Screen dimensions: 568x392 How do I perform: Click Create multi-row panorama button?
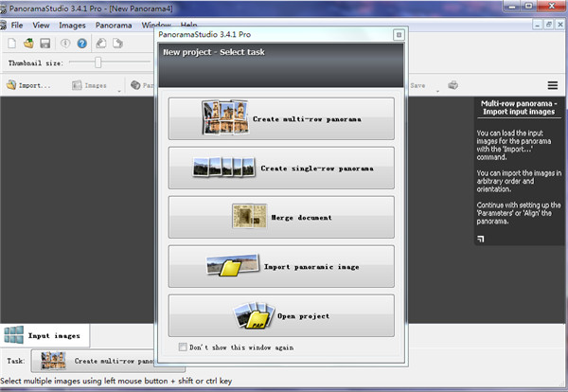click(281, 119)
